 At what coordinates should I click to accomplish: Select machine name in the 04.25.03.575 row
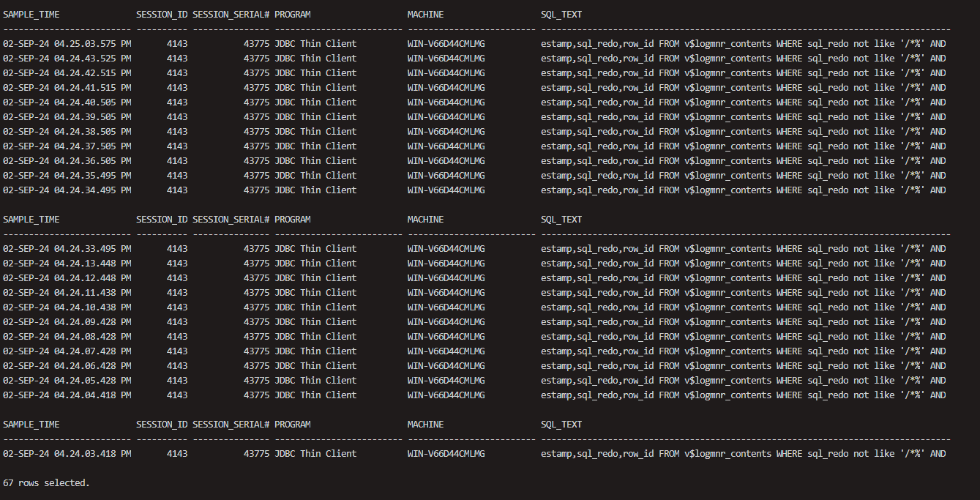click(x=446, y=44)
